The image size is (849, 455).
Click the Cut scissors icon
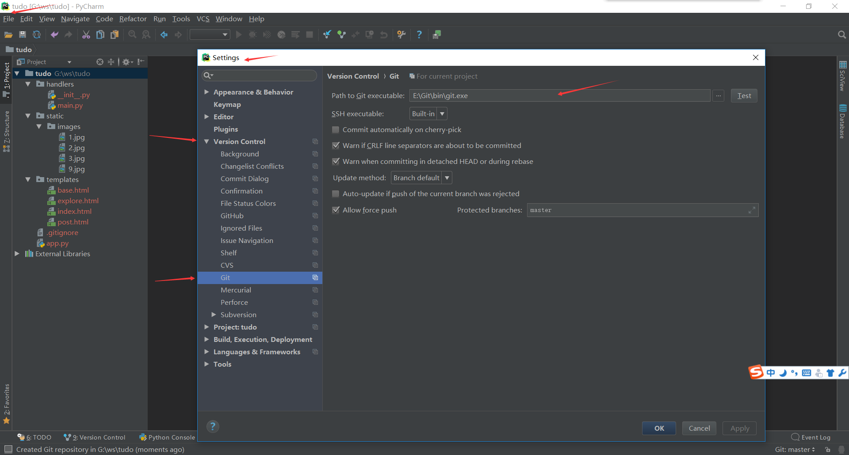click(x=86, y=35)
